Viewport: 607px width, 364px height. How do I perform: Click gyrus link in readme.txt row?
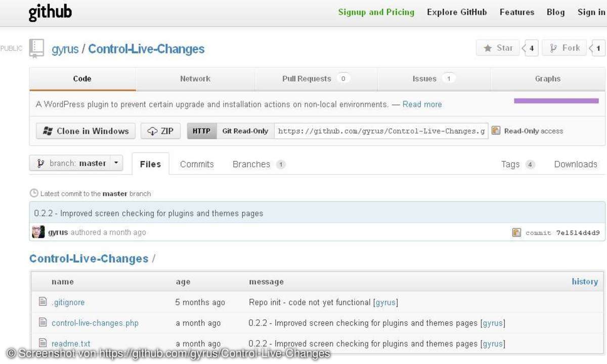[x=493, y=344]
